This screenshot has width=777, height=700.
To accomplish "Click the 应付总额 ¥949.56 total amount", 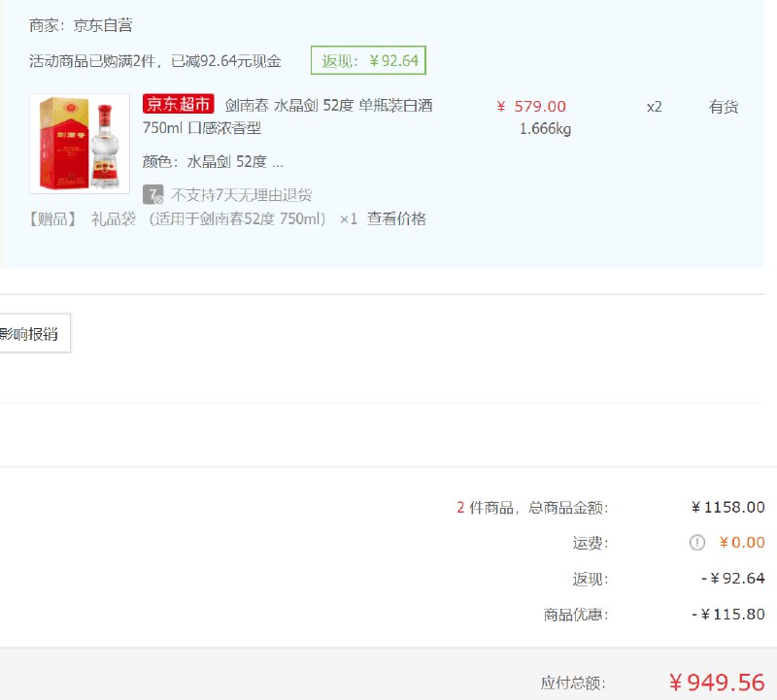I will (x=717, y=683).
